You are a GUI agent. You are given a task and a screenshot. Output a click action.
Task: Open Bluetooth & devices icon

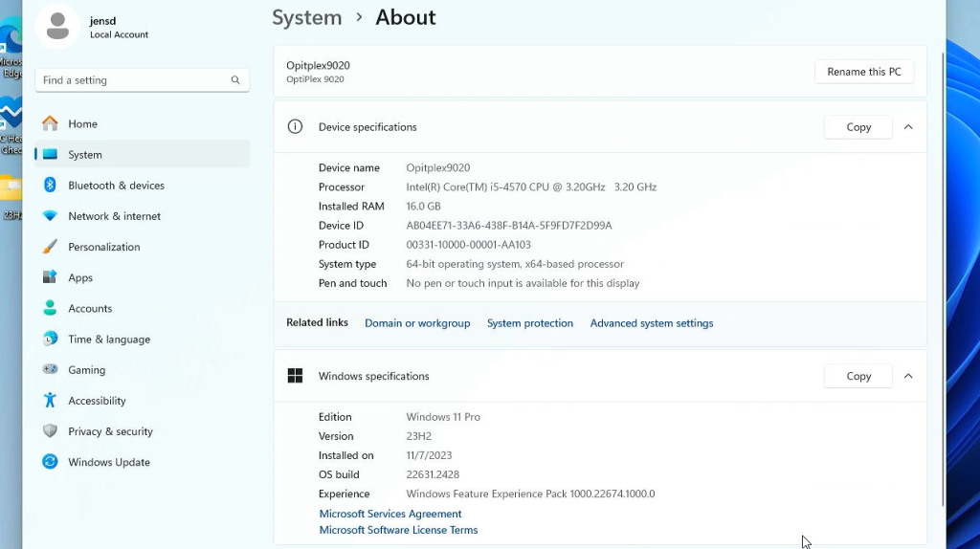pos(50,185)
